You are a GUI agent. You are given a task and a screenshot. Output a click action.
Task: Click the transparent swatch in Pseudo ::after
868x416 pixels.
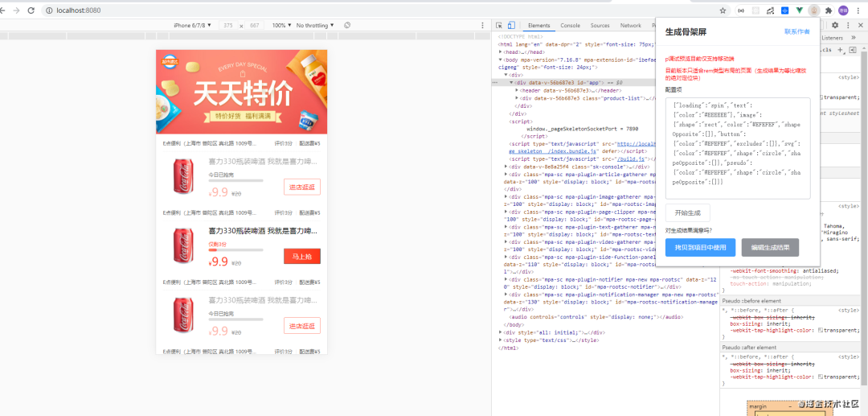click(821, 377)
